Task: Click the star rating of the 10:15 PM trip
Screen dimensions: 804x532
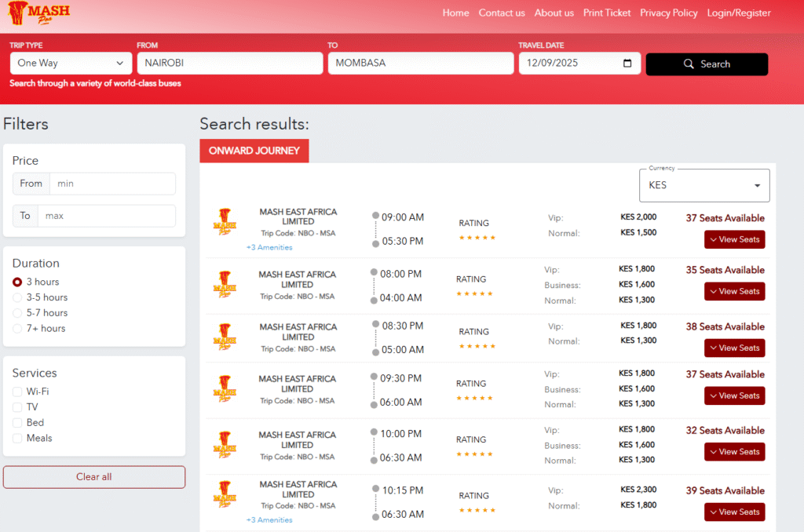Action: 477,511
